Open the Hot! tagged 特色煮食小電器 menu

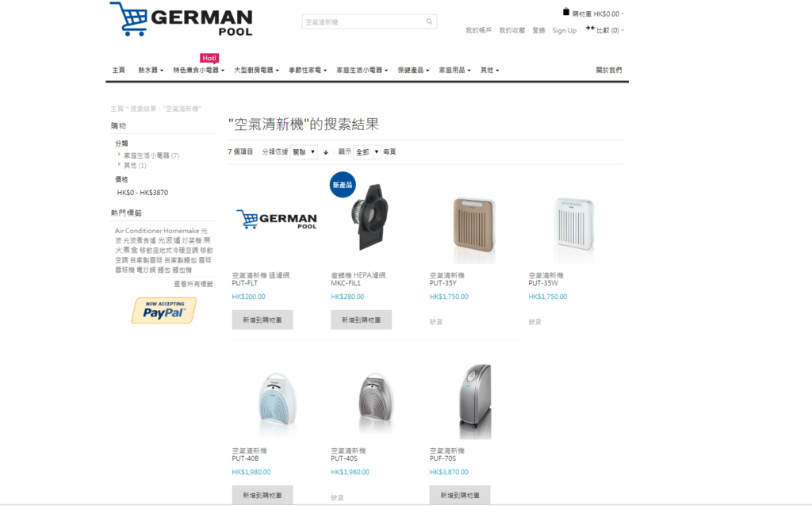[198, 70]
